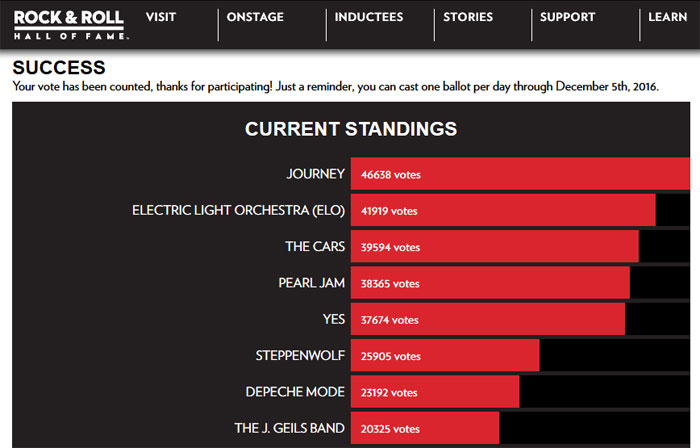Click the Pearl Jam artist name

click(311, 283)
